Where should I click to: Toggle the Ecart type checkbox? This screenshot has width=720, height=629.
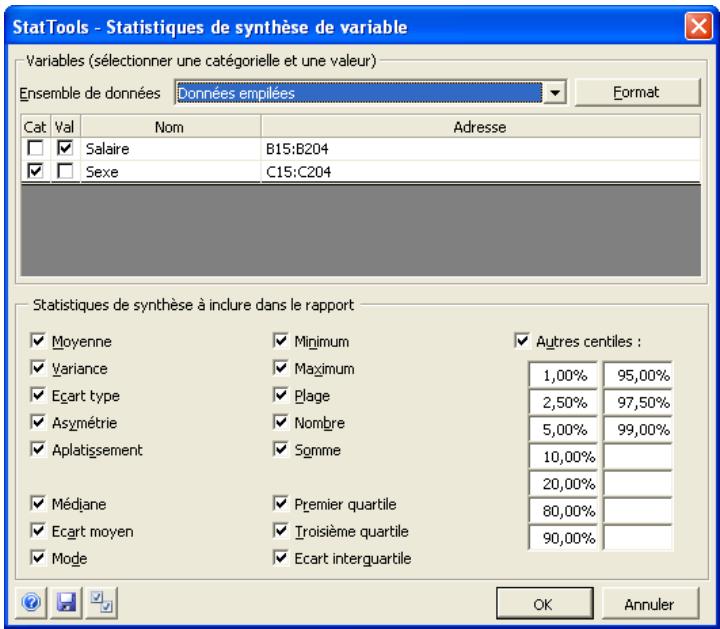click(38, 395)
